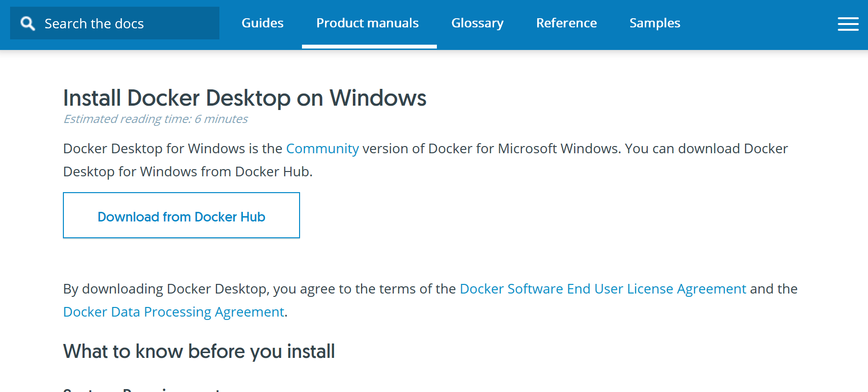
Task: Follow the Community link
Action: tap(323, 148)
